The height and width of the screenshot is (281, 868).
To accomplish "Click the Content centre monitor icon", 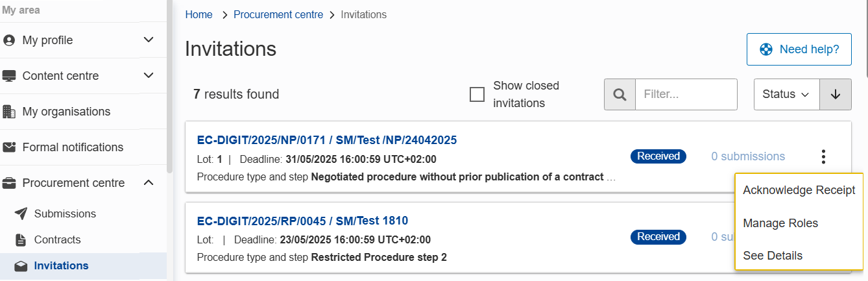I will point(9,76).
